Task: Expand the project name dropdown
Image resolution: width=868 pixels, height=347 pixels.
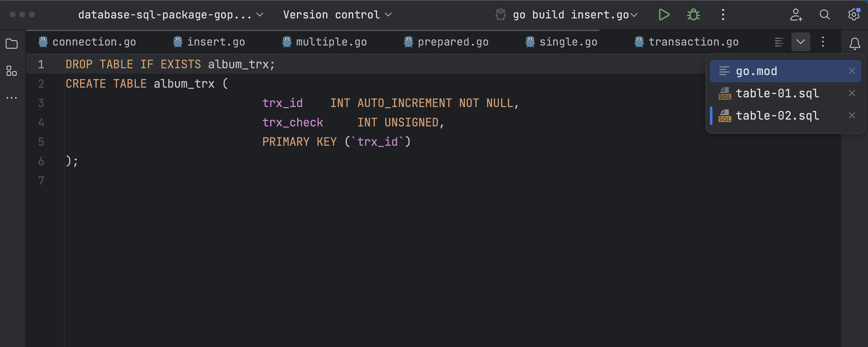Action: point(170,15)
